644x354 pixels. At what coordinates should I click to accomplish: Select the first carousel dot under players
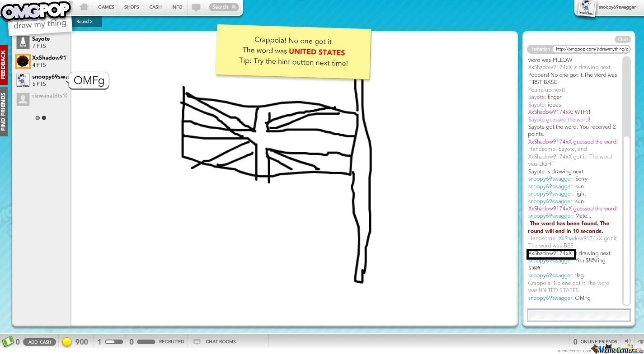(x=38, y=117)
